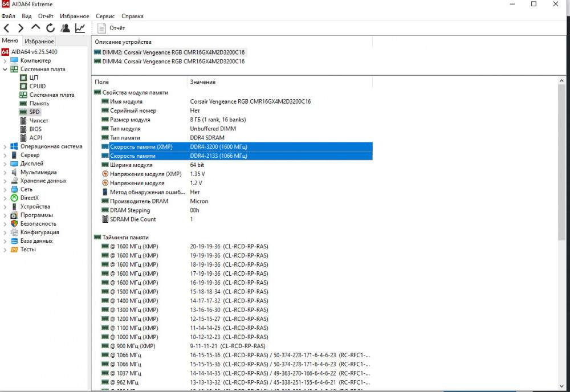Select the Напряжение модуля (XMP) row
Viewport: 570px width, 392px height.
tap(237, 174)
